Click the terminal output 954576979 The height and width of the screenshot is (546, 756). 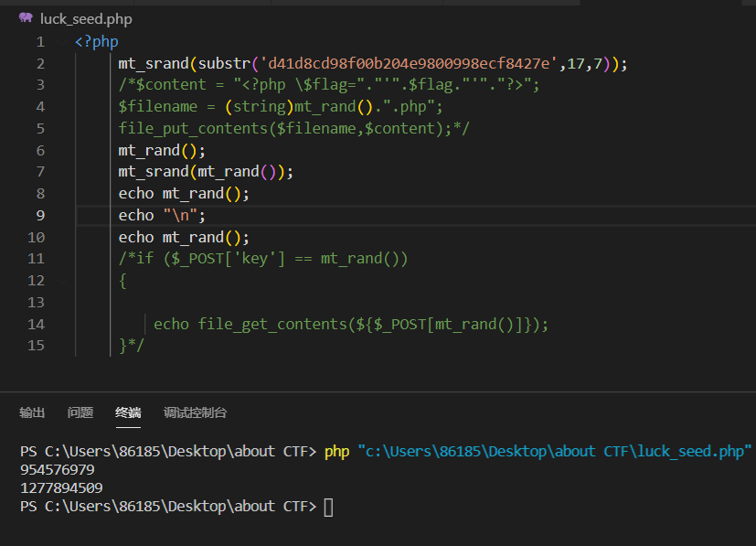click(58, 470)
